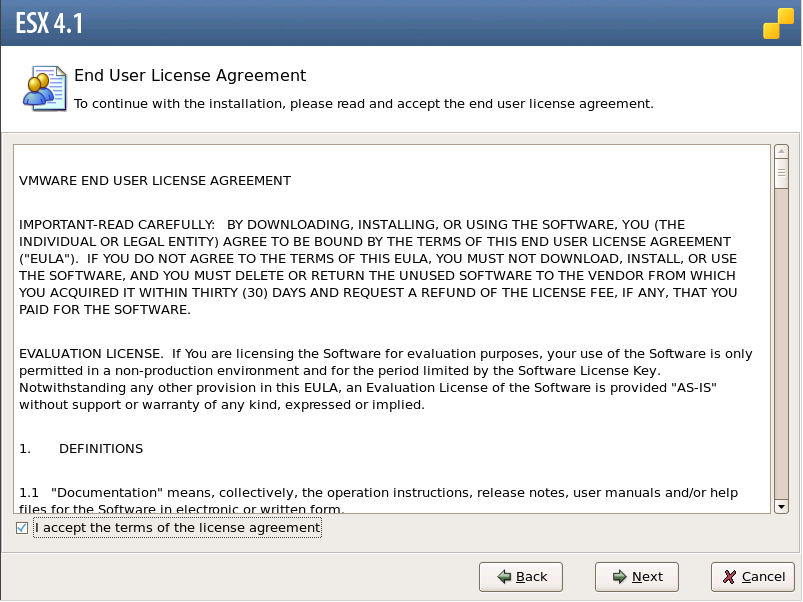This screenshot has height=602, width=803.
Task: Click "End User License Agreement" heading
Action: pyautogui.click(x=190, y=75)
